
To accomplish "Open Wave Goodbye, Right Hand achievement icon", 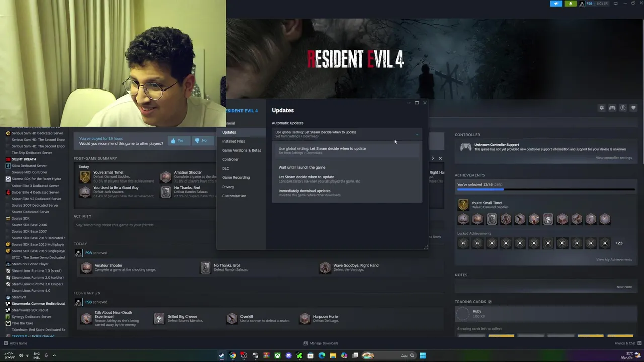I will coord(325,267).
